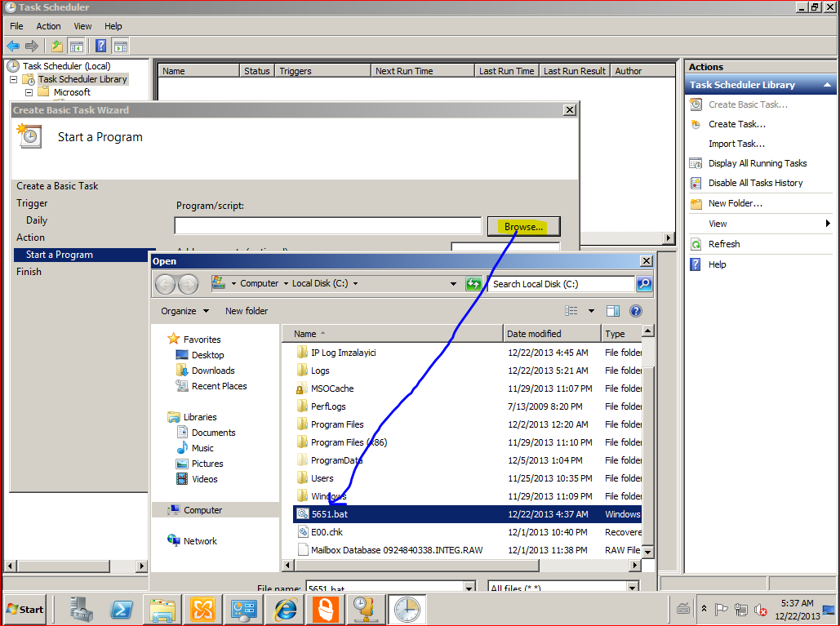Expand the View submenu in Actions pane
Viewport: 840px width, 626px height.
[x=829, y=224]
